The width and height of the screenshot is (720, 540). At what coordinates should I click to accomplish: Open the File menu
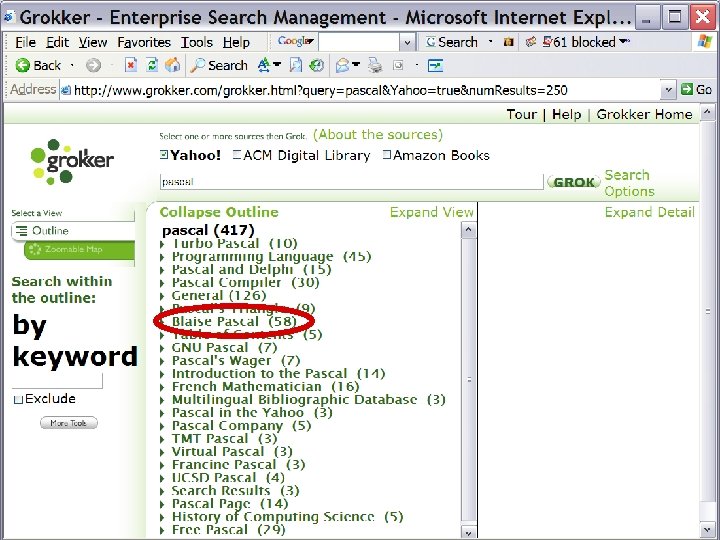click(25, 42)
